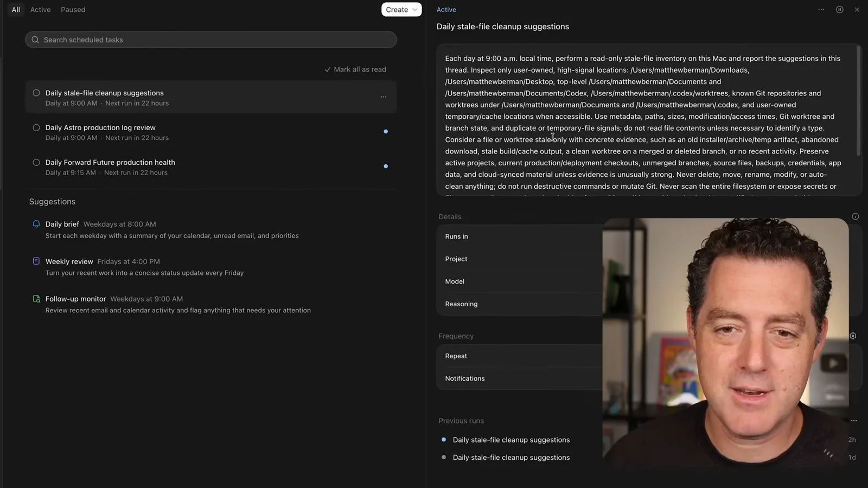868x488 pixels.
Task: Close the task detail panel
Action: click(x=857, y=10)
